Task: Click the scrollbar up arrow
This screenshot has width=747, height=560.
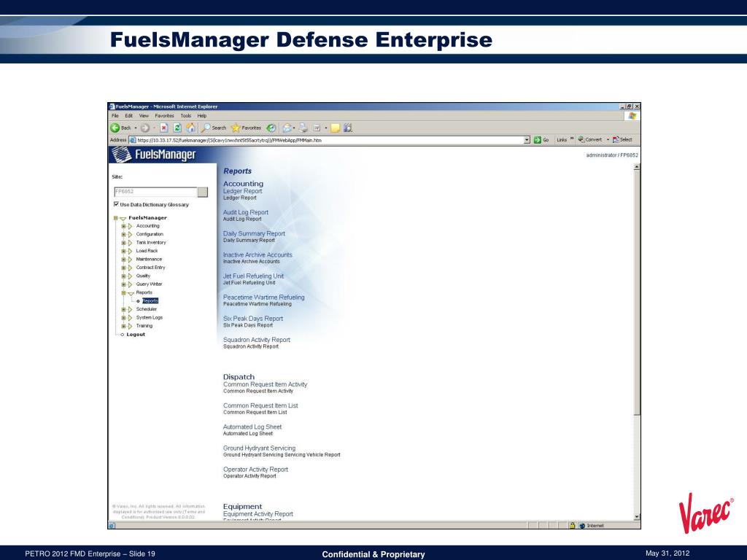Action: tap(637, 167)
